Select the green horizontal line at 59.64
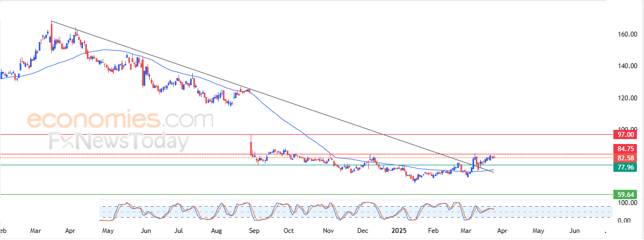Image resolution: width=644 pixels, height=240 pixels. (306, 195)
